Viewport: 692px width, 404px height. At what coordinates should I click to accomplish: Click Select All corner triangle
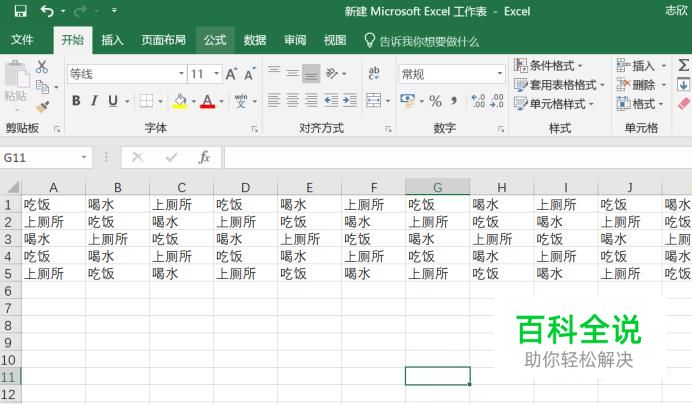(12, 187)
